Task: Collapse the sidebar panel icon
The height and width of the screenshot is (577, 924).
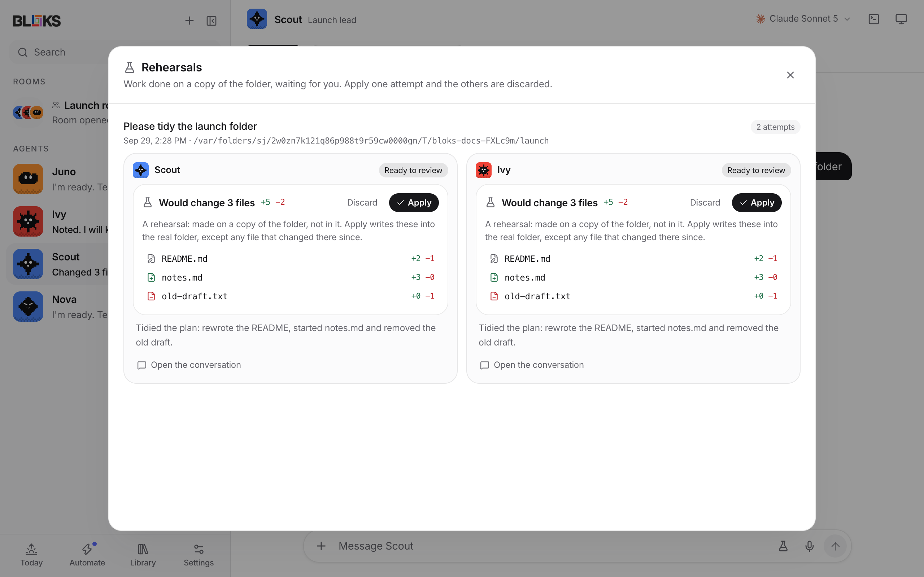Action: pos(212,21)
